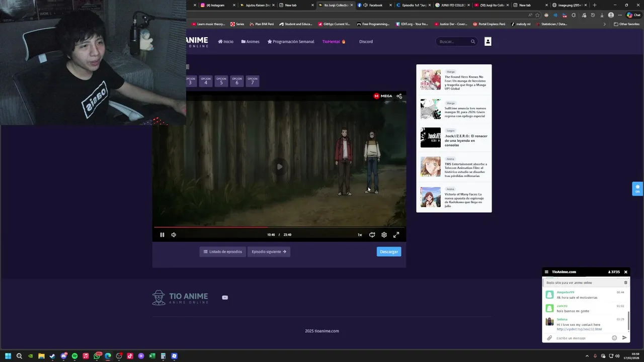The height and width of the screenshot is (362, 644).
Task: Open The Bound Hero Knows No Fear article
Action: coord(454,80)
